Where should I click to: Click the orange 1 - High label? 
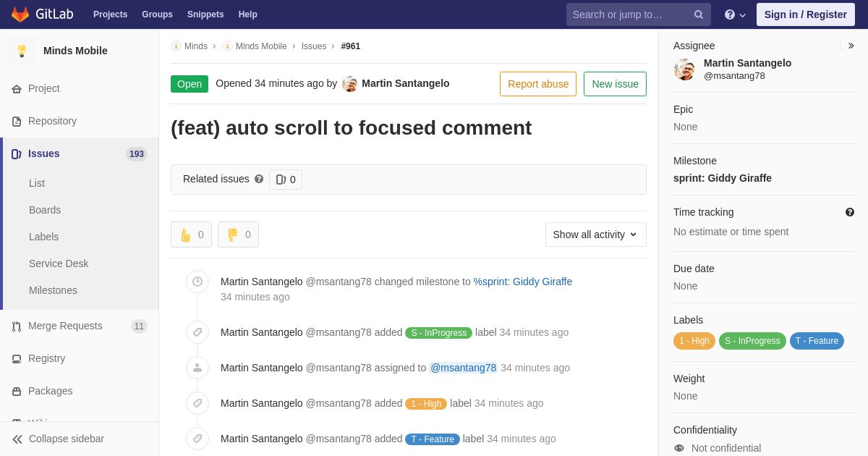[x=694, y=341]
